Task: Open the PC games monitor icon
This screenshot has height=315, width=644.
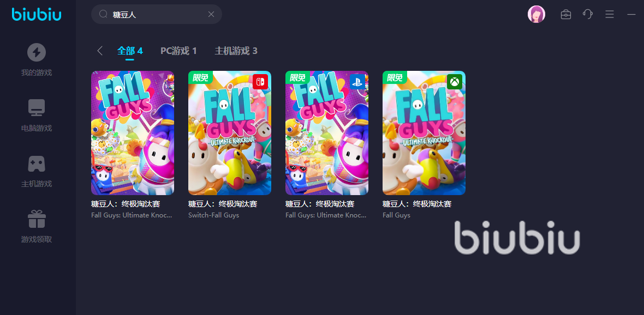Action: [37, 108]
